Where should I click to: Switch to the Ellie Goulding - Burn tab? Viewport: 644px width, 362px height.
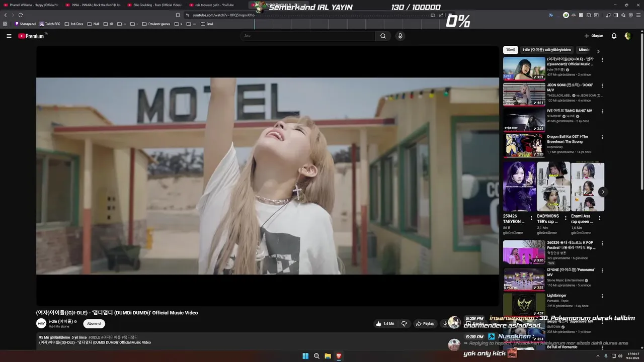pyautogui.click(x=155, y=5)
